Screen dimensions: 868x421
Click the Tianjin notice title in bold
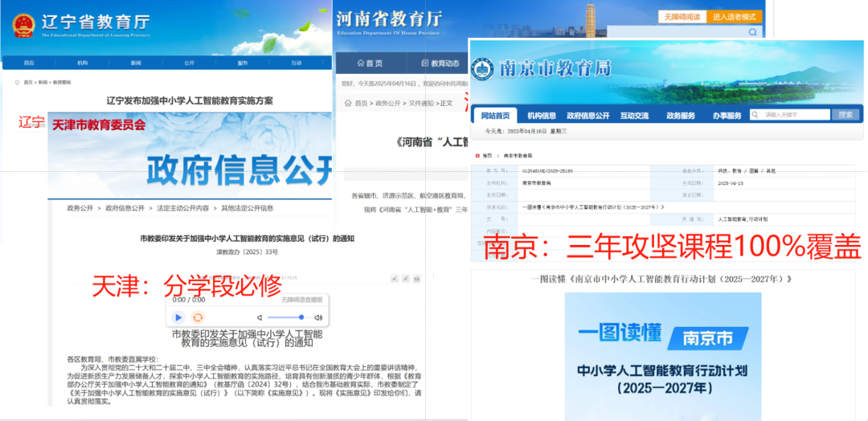pos(247,239)
